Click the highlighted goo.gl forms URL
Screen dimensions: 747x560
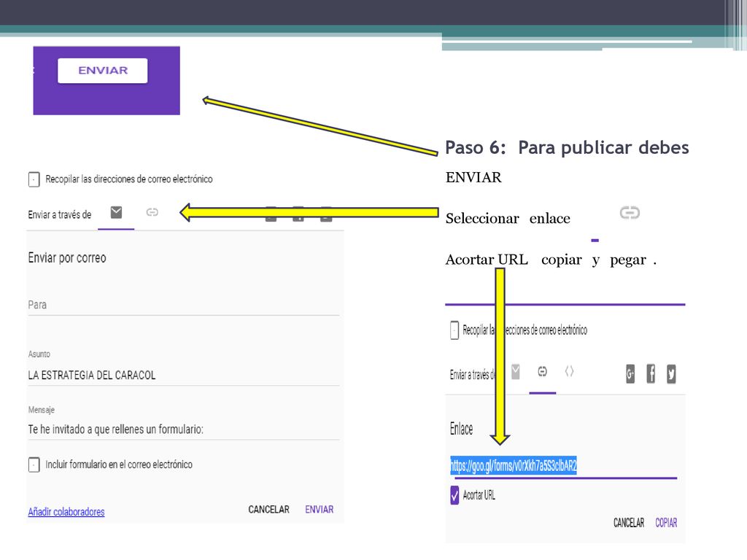click(514, 465)
